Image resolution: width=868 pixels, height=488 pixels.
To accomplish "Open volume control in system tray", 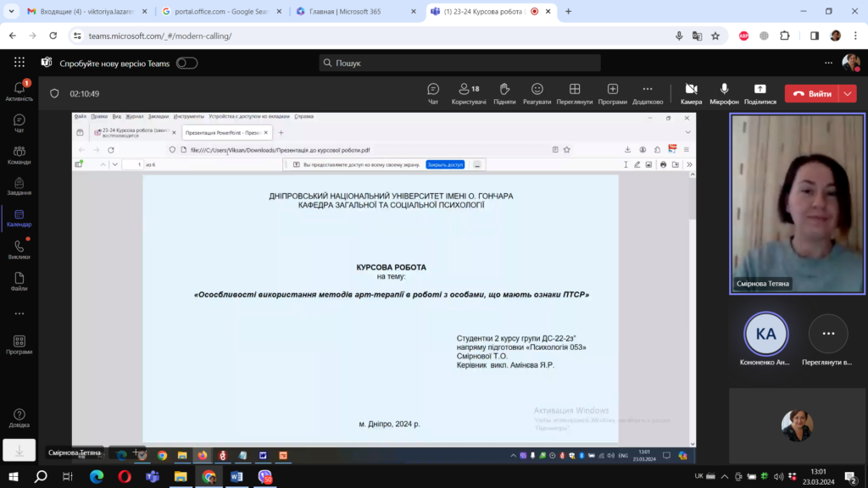I will coord(778,476).
